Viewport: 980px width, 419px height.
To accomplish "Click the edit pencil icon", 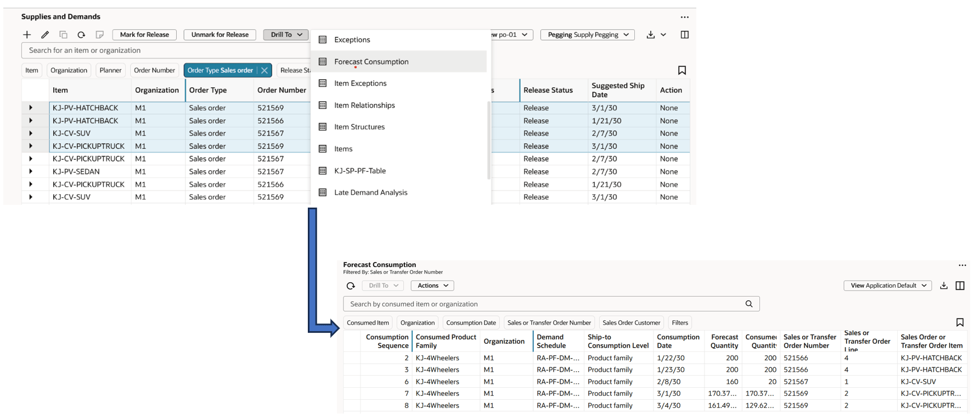I will 45,35.
